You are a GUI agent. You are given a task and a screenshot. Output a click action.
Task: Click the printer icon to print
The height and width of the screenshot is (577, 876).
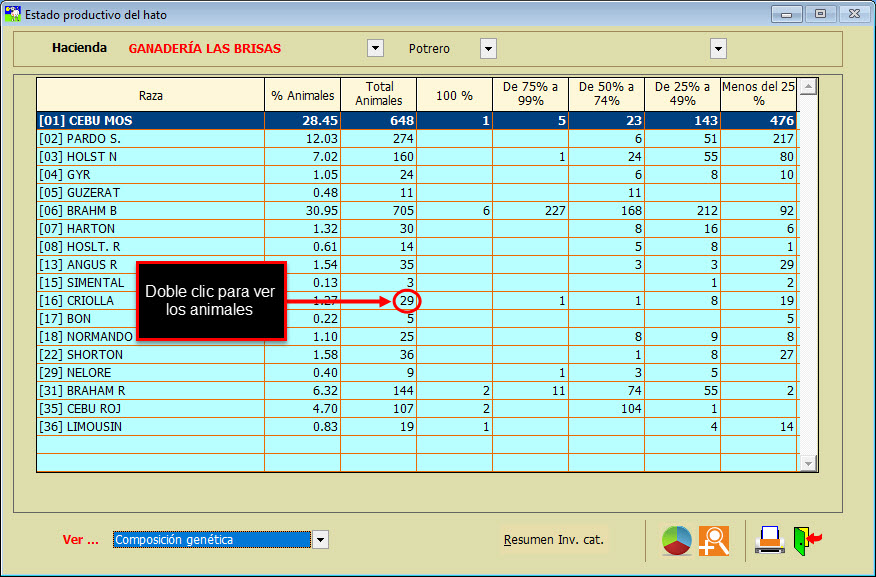coord(769,540)
